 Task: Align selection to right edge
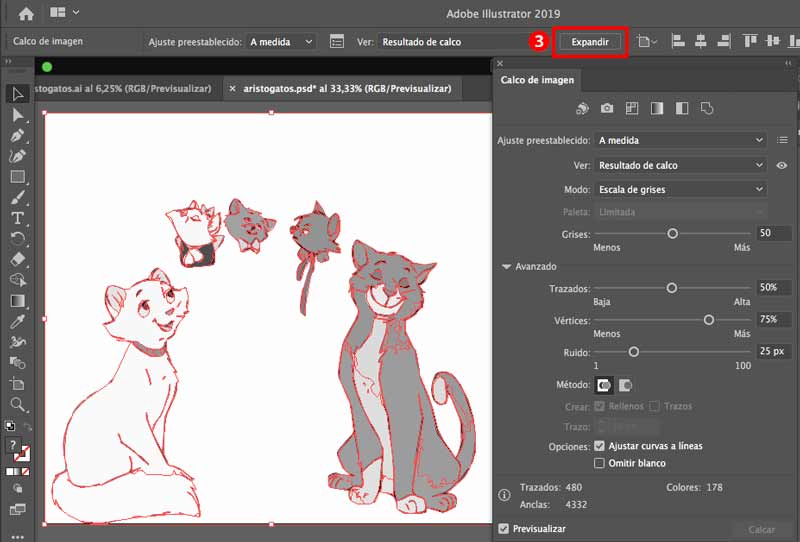pyautogui.click(x=723, y=41)
